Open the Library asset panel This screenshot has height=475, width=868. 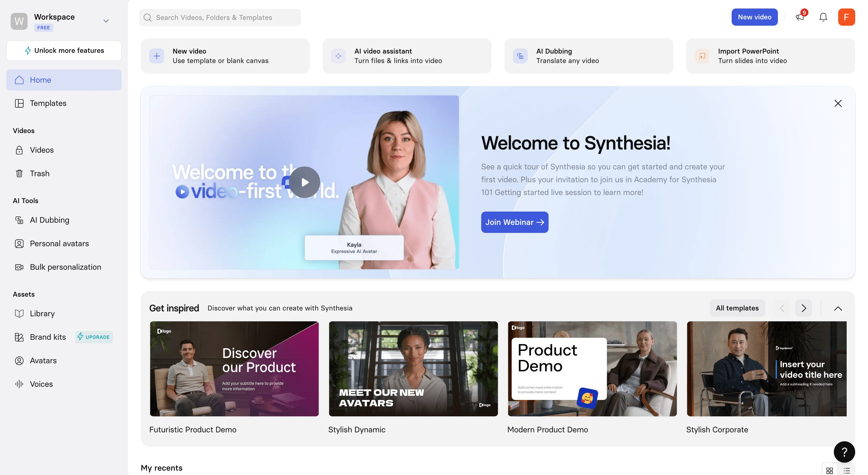42,313
